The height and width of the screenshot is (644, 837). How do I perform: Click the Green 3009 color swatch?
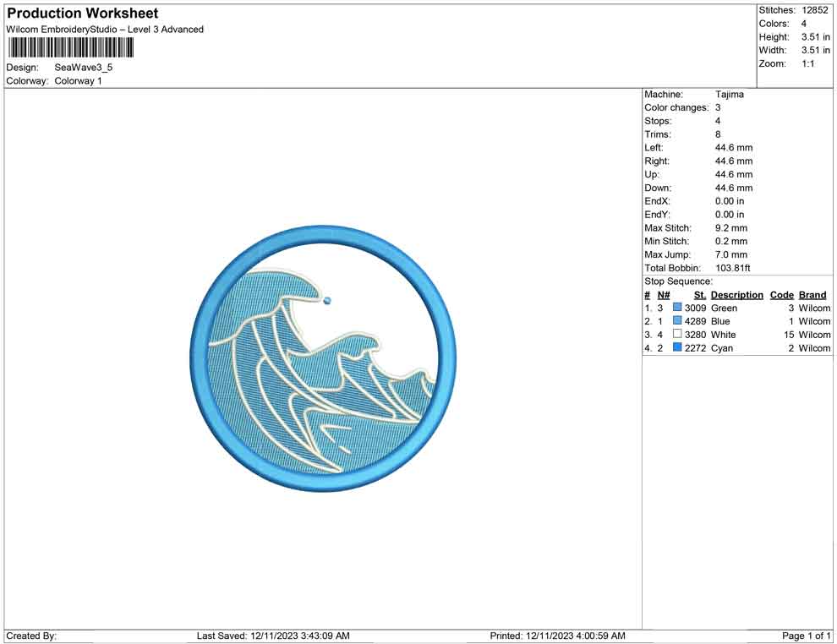point(677,308)
